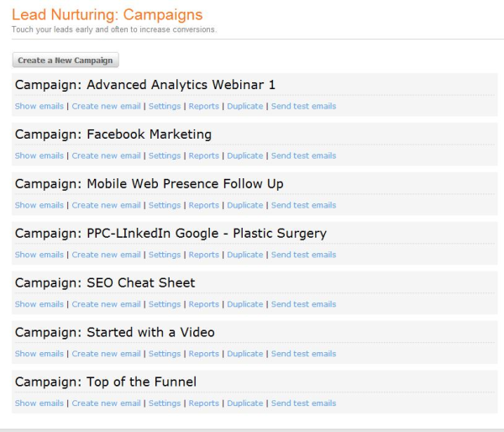Screen dimensions: 504x432
Task: Send test emails for Advanced Analytics Webinar 1
Action: click(x=303, y=107)
